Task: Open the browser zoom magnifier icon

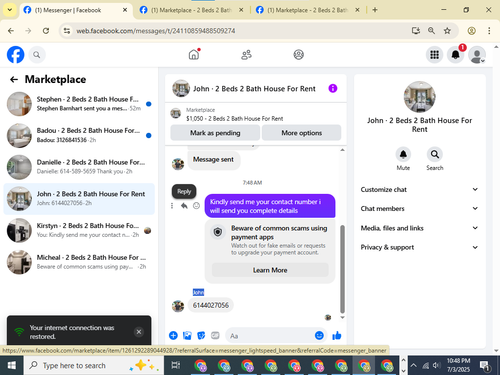Action: point(431,31)
